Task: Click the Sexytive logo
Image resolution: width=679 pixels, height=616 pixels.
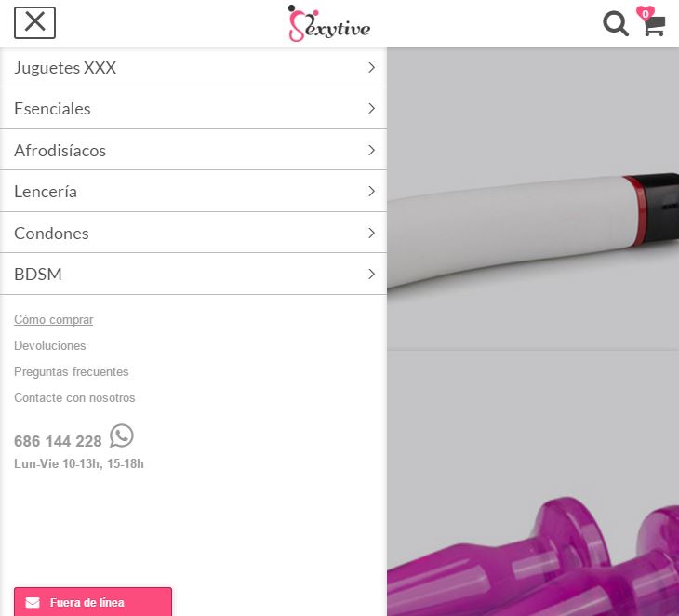Action: (329, 23)
